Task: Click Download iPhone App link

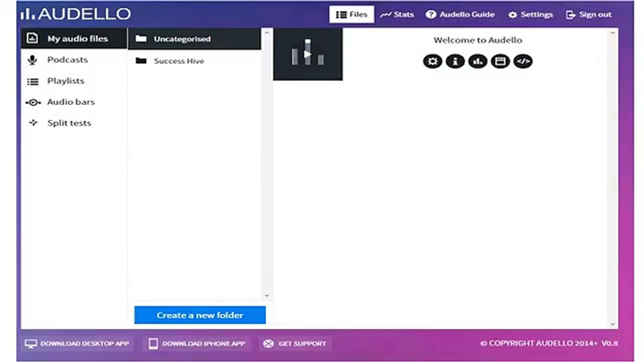Action: (197, 344)
